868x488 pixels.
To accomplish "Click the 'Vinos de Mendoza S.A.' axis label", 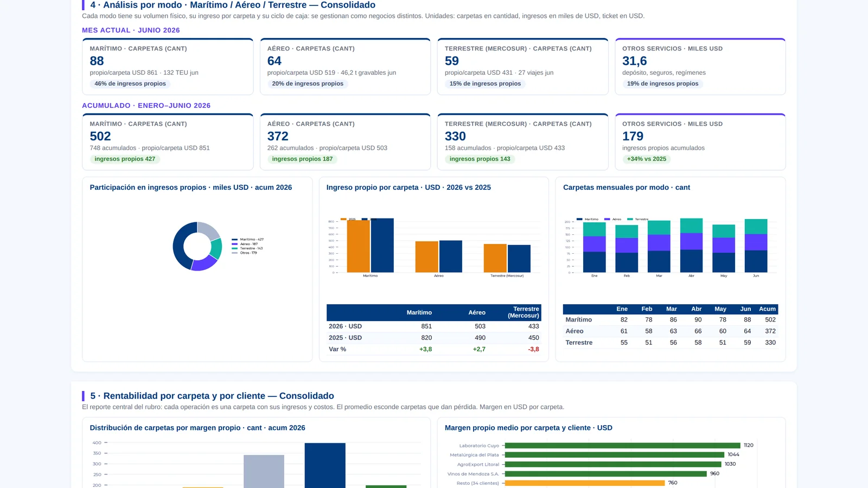I will pos(473,474).
